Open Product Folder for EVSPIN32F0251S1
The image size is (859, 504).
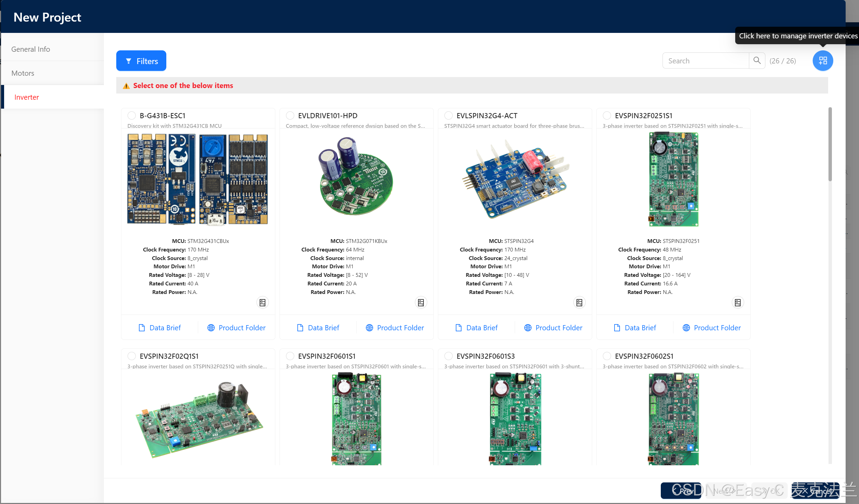(717, 328)
